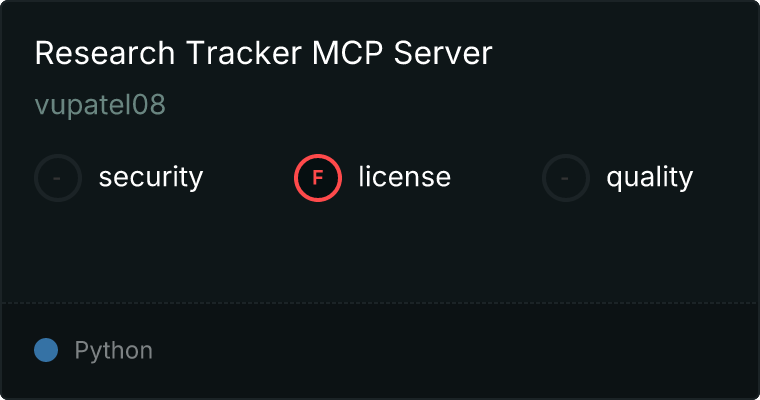Click the card footer area right of Python

tap(456, 351)
